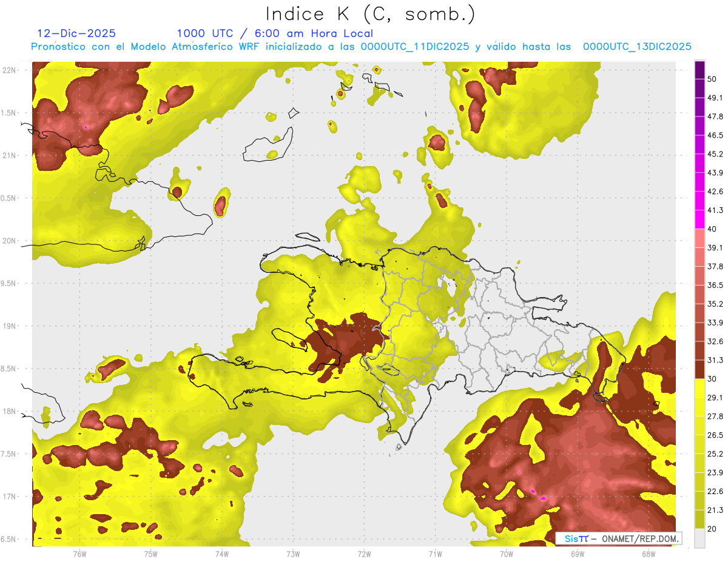Viewport: 728px width, 562px height.
Task: Click the legend value "35.2"
Action: click(715, 304)
